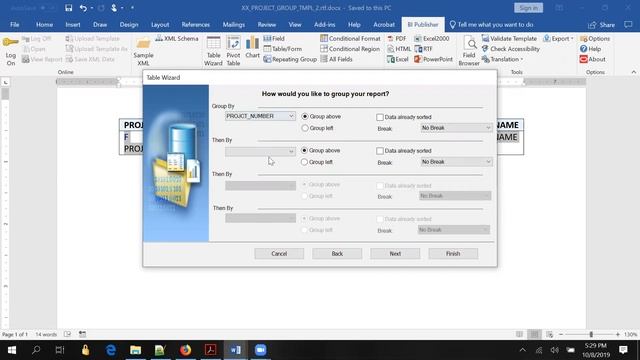
Task: Preview output as RTF
Action: (x=423, y=49)
